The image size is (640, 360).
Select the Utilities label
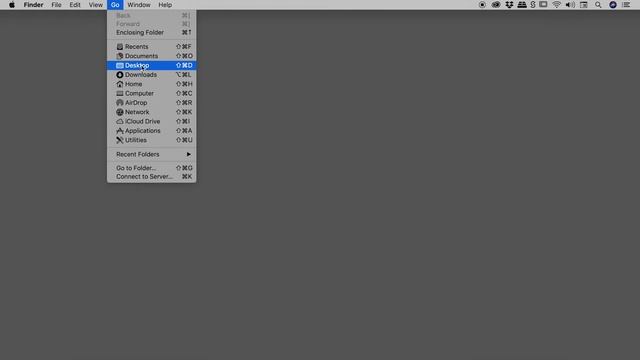pyautogui.click(x=136, y=140)
